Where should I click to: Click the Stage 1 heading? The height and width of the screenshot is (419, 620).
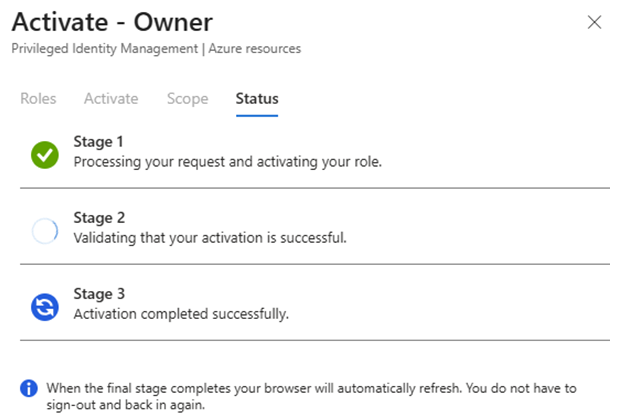[x=98, y=142]
